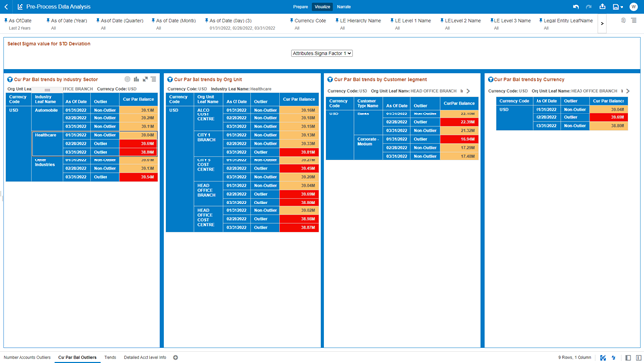Expand more filters in Customer Segment chart
644x363 pixels.
pos(468,91)
